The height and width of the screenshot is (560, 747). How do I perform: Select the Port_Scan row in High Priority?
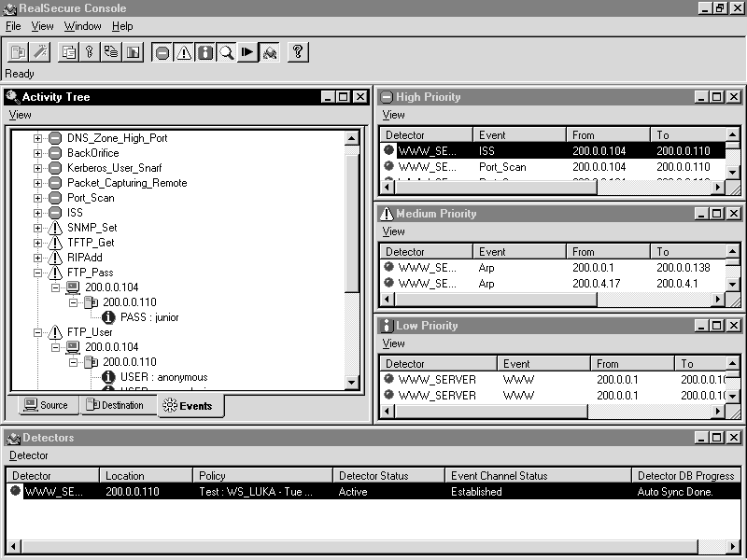coord(504,167)
